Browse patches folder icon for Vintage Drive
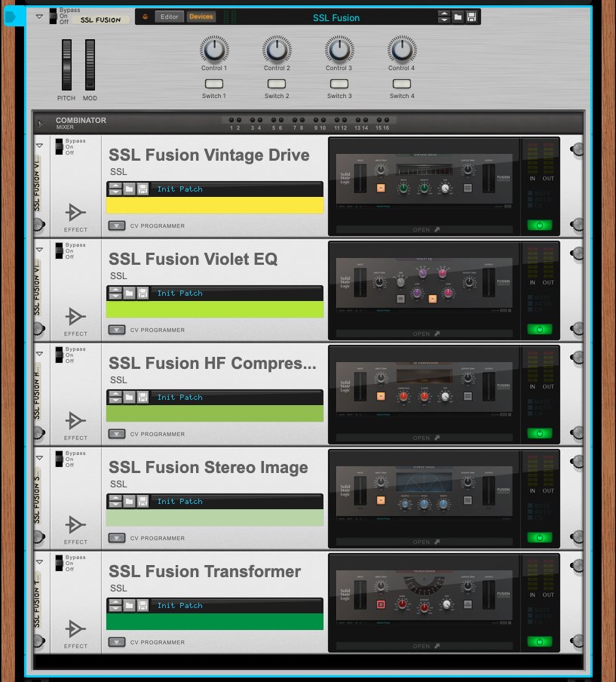The height and width of the screenshot is (682, 616). coord(129,189)
